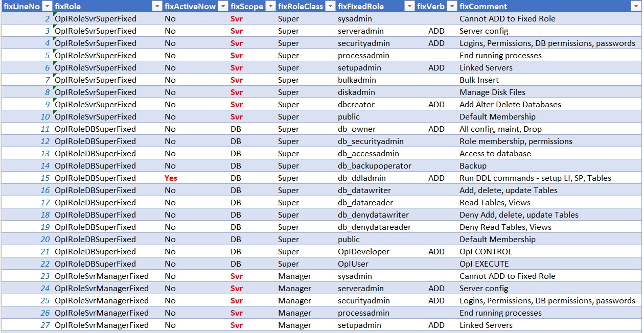The height and width of the screenshot is (333, 644).
Task: Open the fixScope column filter dropdown
Action: [270, 6]
